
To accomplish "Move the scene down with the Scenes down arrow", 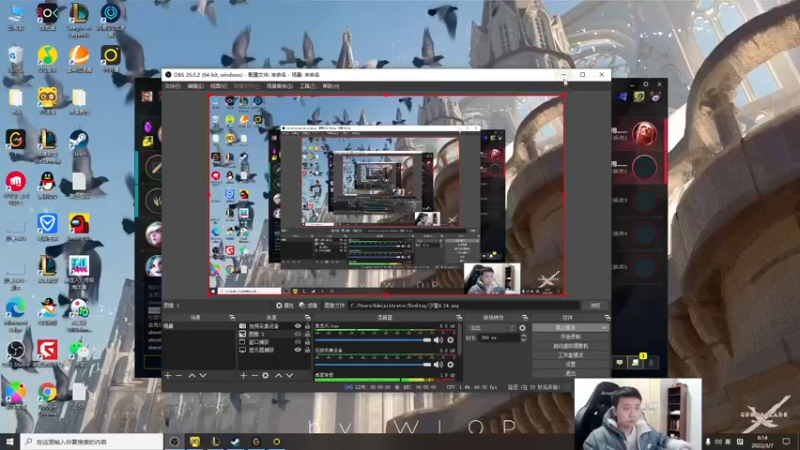I will coord(203,376).
